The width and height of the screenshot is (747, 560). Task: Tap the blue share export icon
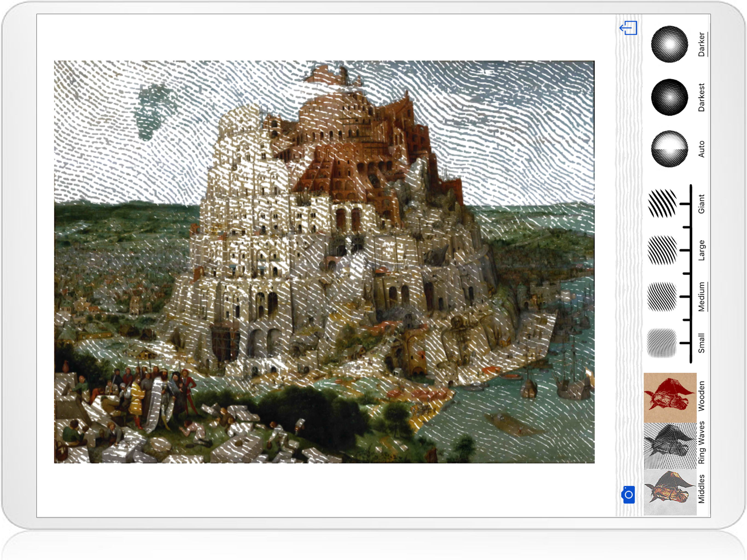point(628,28)
